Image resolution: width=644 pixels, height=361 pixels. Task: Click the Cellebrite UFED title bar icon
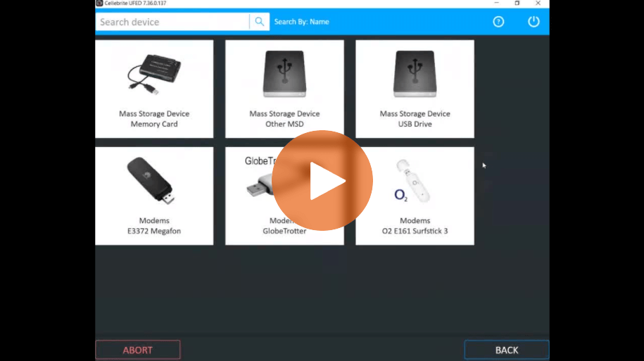(99, 4)
